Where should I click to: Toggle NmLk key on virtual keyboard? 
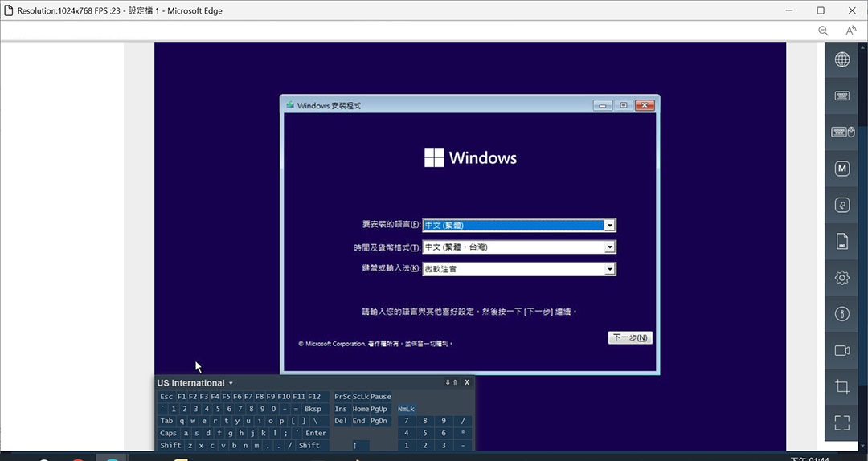(x=406, y=409)
